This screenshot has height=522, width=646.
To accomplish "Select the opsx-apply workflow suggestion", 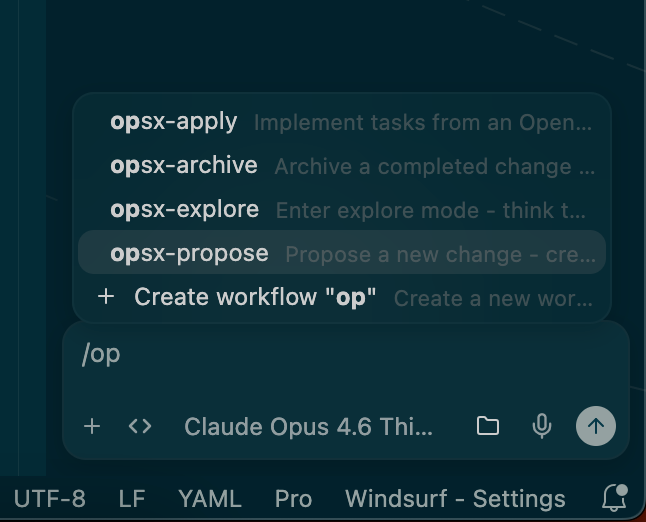I will 342,122.
